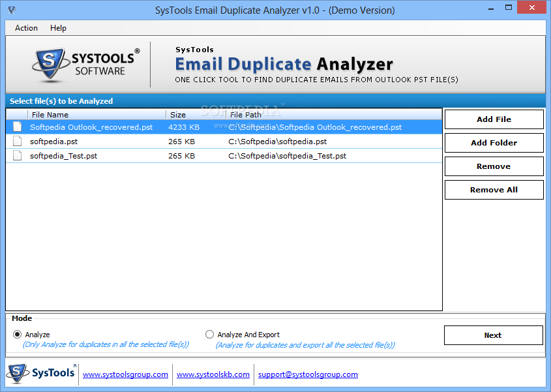
Task: Open the Help menu
Action: click(x=58, y=28)
